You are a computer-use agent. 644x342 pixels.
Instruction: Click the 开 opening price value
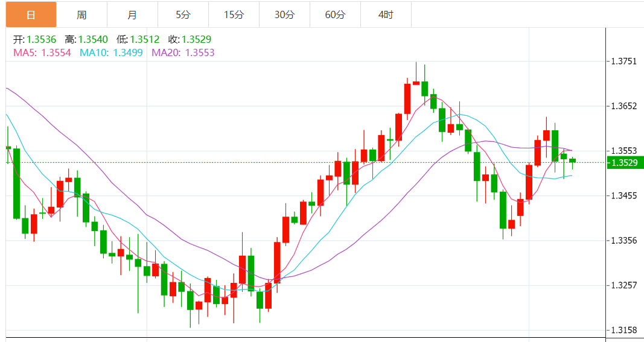pyautogui.click(x=41, y=40)
